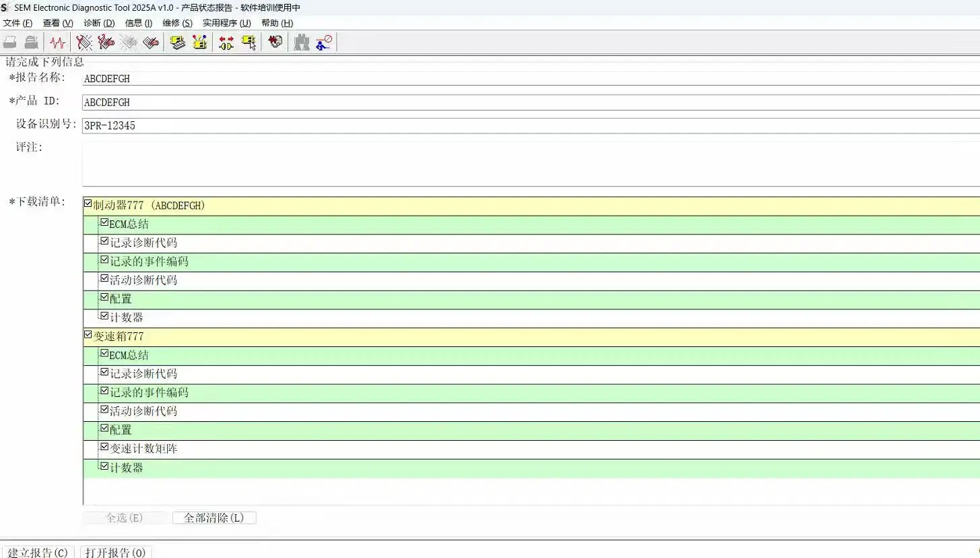This screenshot has width=980, height=558.
Task: Uncheck 记录的事件编码 under 变速箱777
Action: [104, 391]
